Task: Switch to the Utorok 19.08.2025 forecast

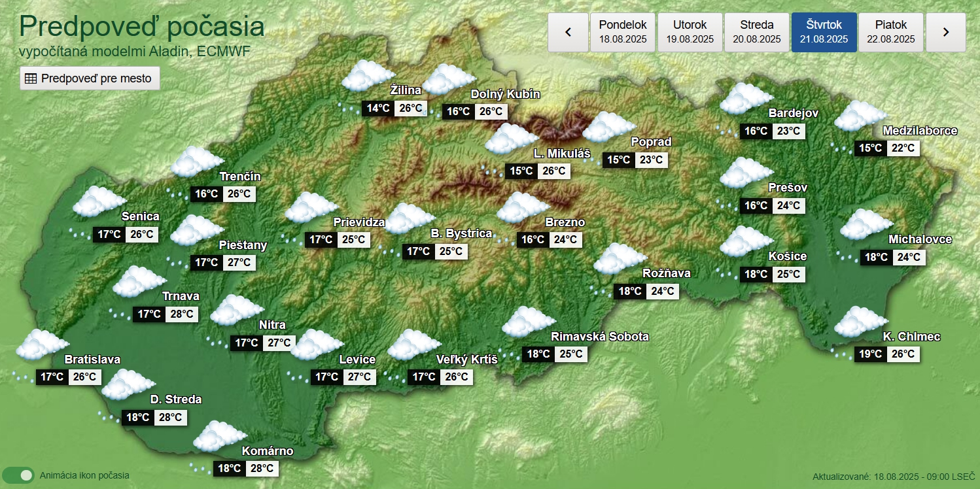Action: pyautogui.click(x=690, y=32)
